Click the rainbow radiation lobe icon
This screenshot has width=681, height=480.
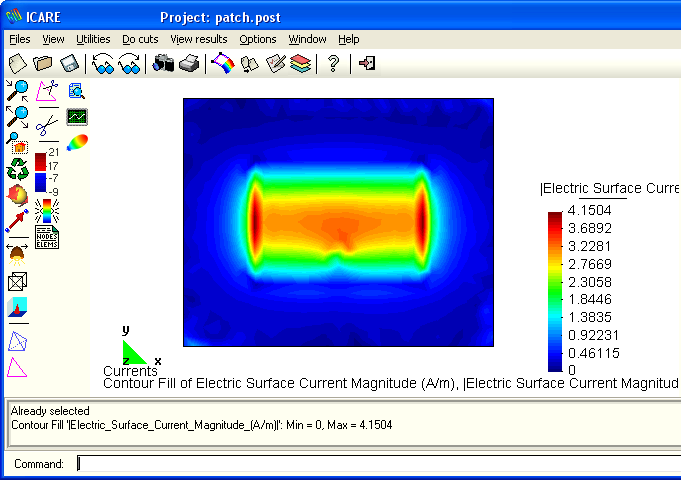click(x=77, y=142)
